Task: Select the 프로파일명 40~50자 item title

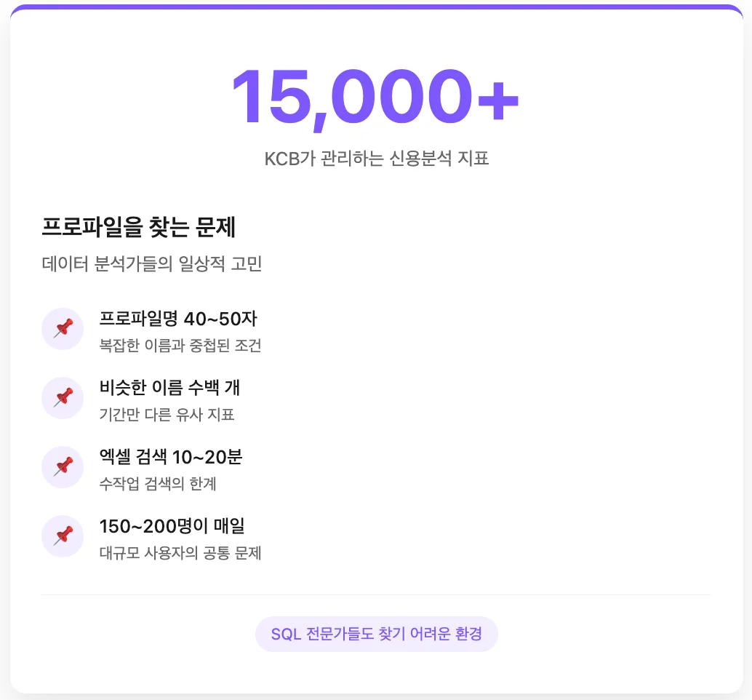Action: (177, 319)
